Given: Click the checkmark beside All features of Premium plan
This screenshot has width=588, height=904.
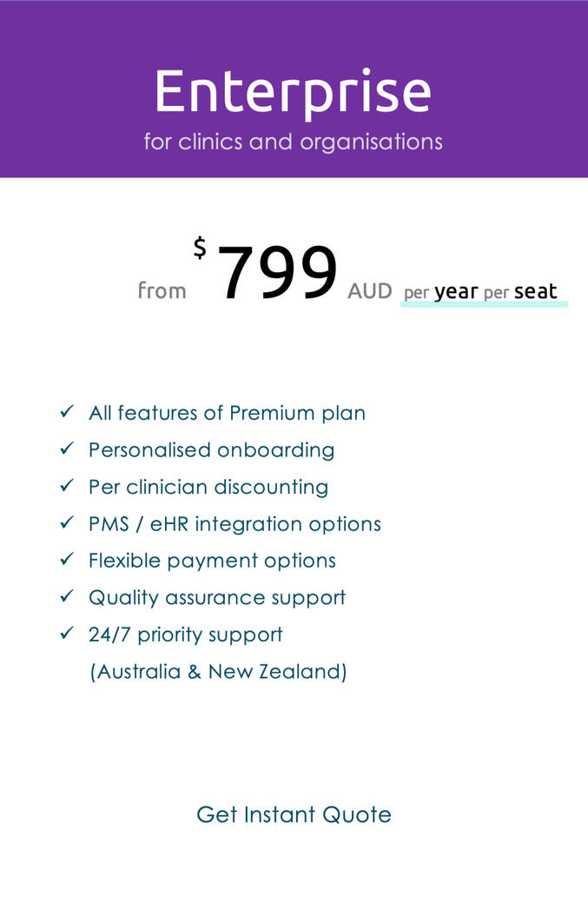Looking at the screenshot, I should [x=68, y=411].
